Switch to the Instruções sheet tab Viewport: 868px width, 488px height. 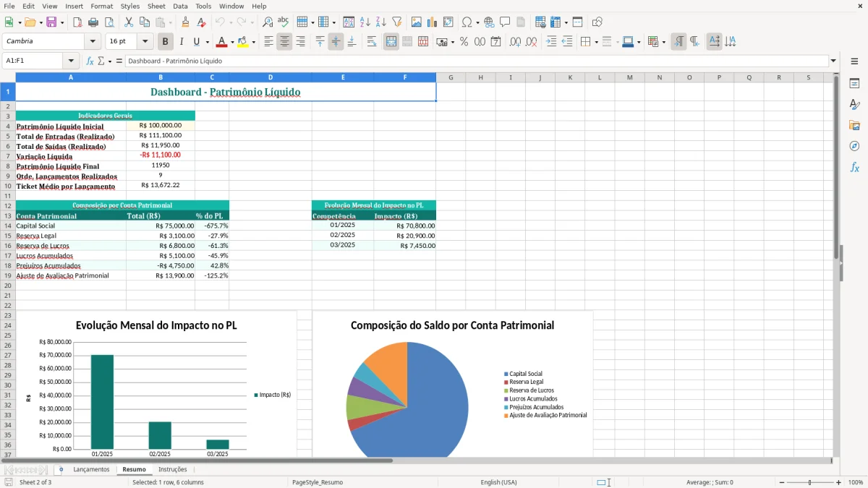click(x=172, y=469)
